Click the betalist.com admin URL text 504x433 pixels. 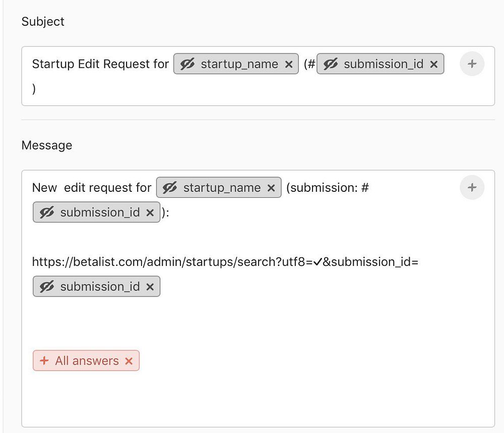pyautogui.click(x=171, y=262)
